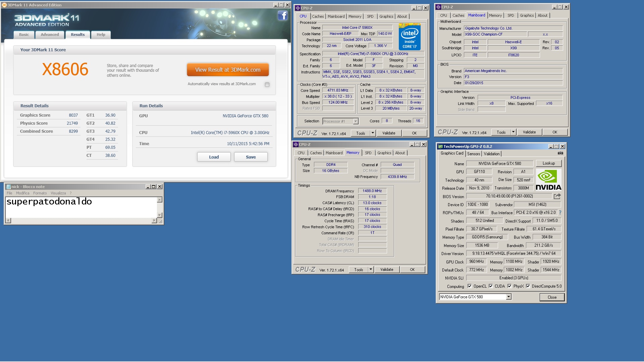
Task: Click the X99-SOC Champion-CF model field
Action: (x=495, y=34)
